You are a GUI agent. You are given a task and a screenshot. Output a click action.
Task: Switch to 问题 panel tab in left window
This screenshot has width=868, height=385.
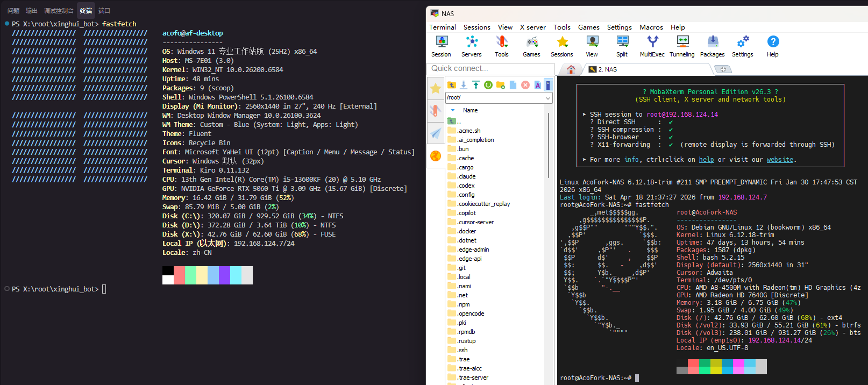click(13, 11)
